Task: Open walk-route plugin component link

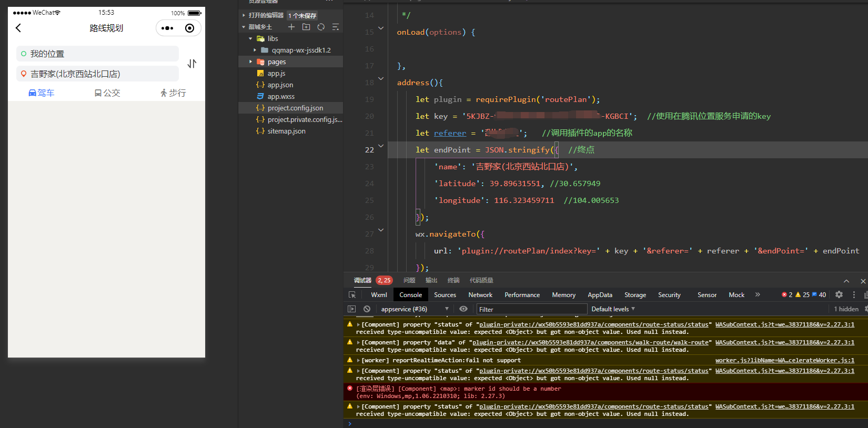Action: point(591,343)
